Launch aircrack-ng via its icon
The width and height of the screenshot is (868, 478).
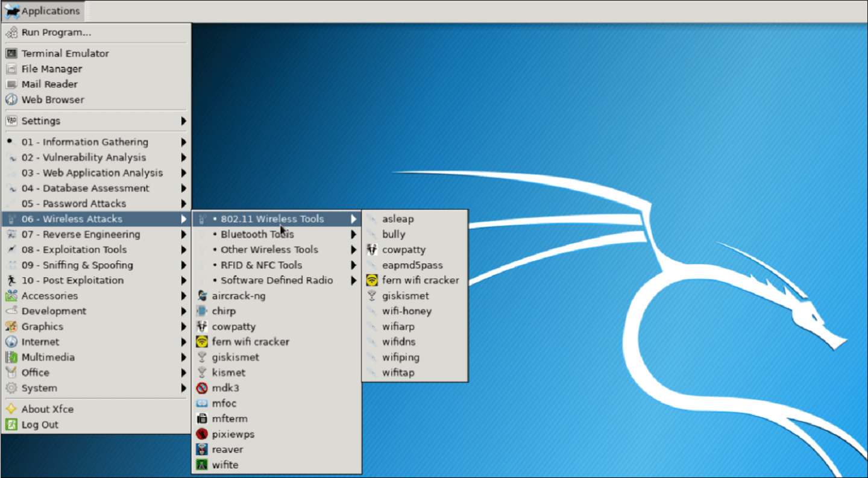(x=202, y=296)
